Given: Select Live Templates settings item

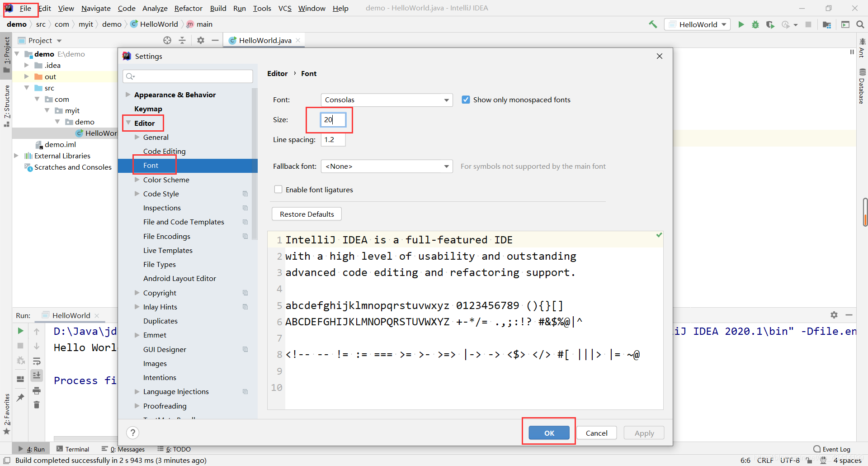Looking at the screenshot, I should click(168, 250).
